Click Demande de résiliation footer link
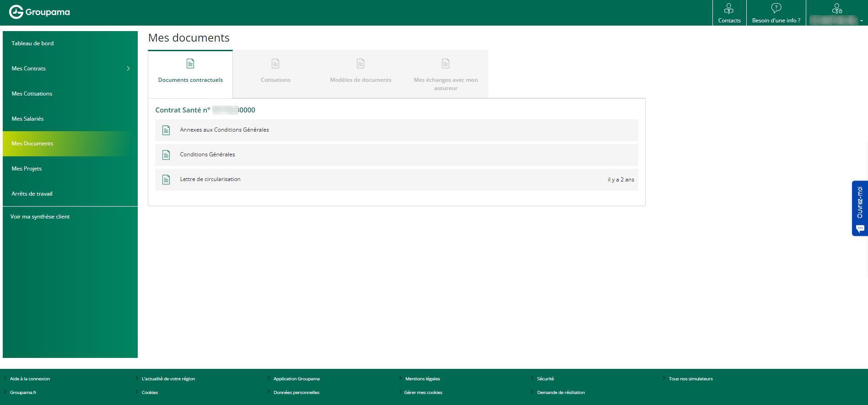The width and height of the screenshot is (868, 405). click(561, 393)
